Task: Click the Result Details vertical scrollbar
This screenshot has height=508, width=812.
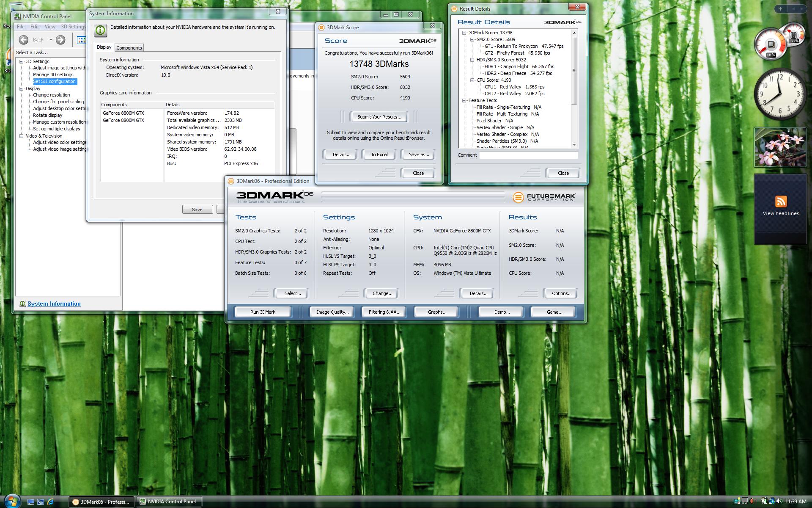Action: click(x=574, y=89)
